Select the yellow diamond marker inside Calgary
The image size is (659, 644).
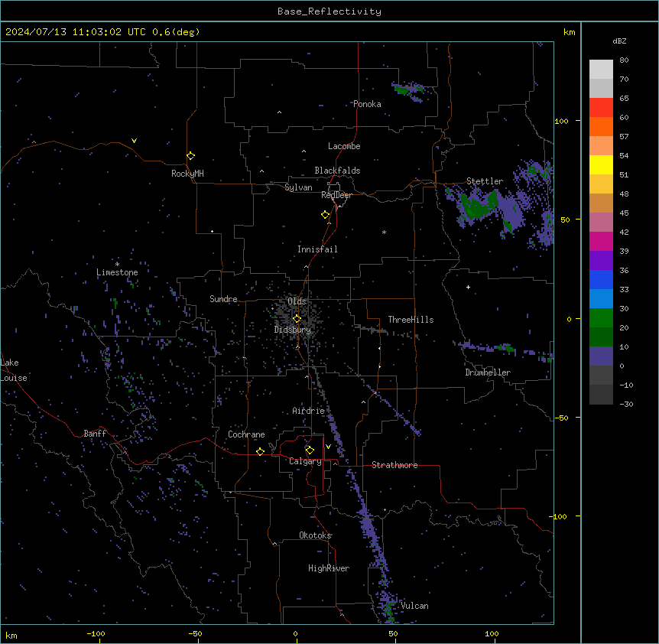(310, 450)
